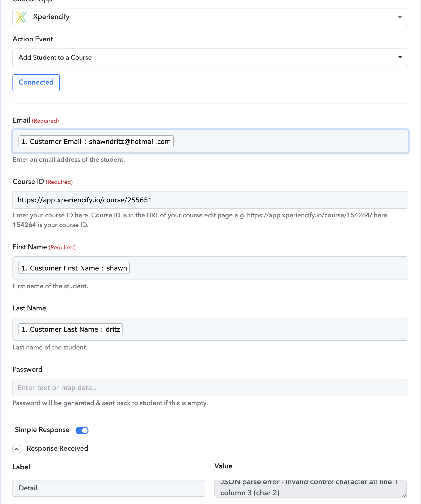Select the Customer First Name mapped tag
The width and height of the screenshot is (421, 504).
tap(74, 268)
